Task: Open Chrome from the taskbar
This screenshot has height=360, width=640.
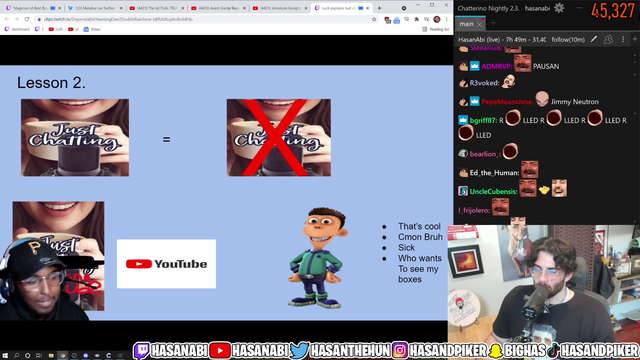Action: pos(62,356)
